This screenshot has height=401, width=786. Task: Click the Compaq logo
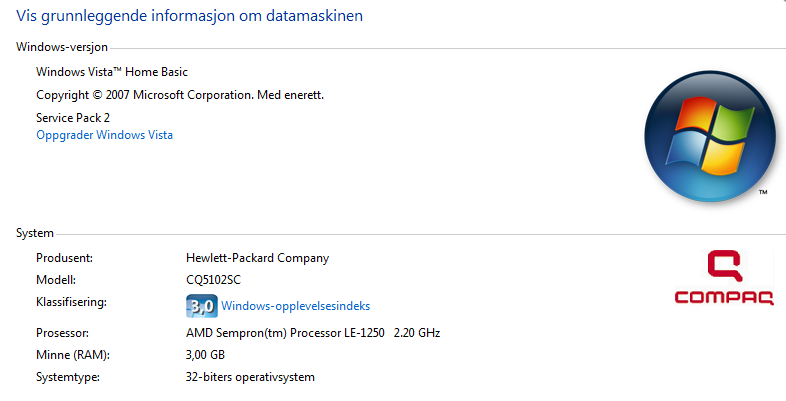pos(724,278)
